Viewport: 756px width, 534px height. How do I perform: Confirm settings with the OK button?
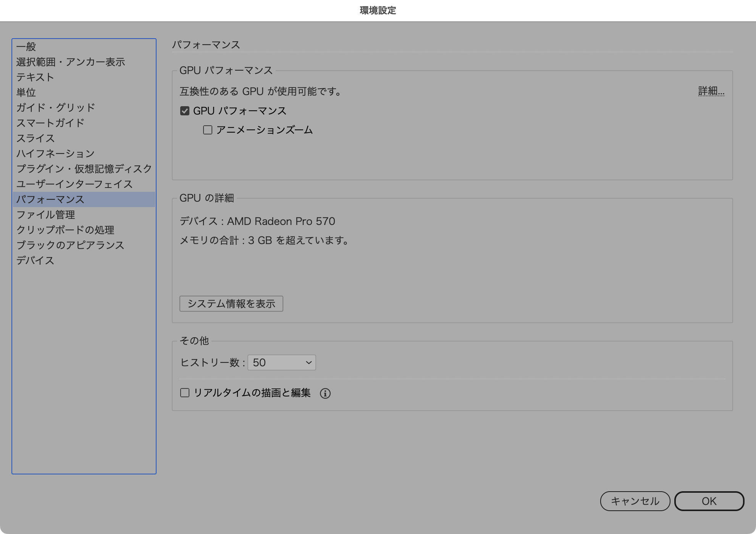pos(709,501)
